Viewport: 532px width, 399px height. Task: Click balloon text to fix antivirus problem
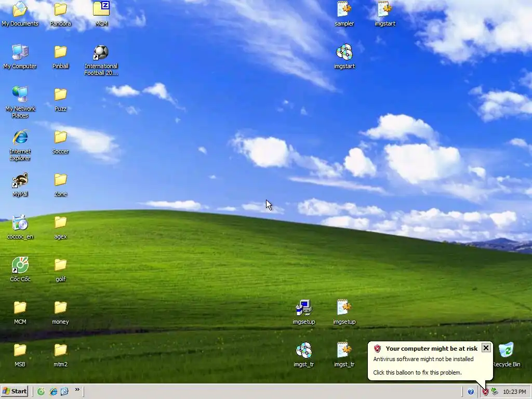417,373
